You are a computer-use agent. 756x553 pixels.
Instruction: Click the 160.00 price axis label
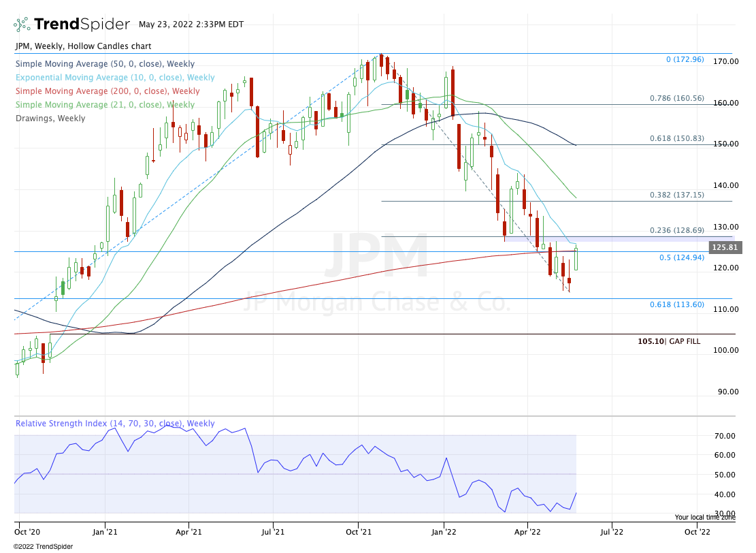(x=725, y=103)
